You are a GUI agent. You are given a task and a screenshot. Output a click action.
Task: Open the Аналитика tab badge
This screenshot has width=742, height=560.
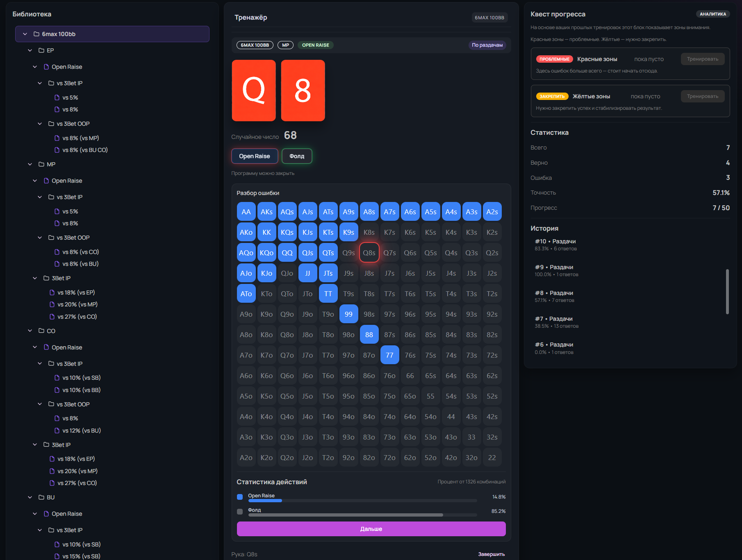[x=712, y=14]
